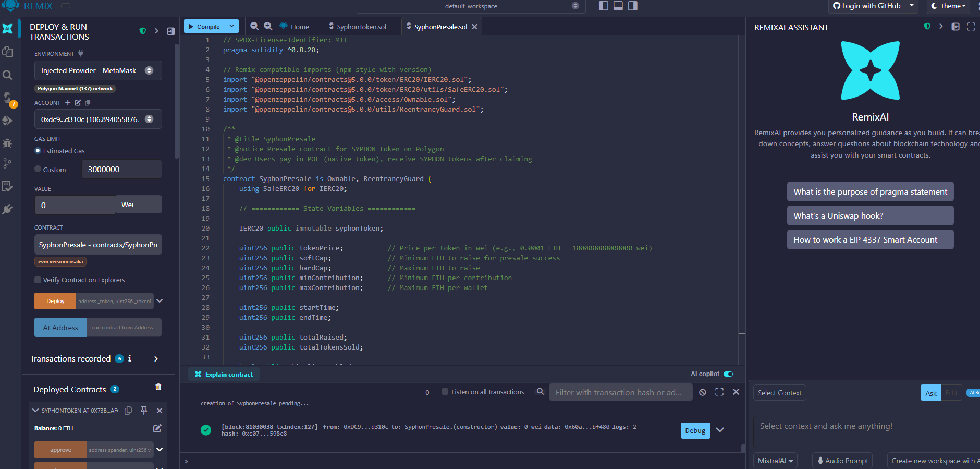Close the SyphonPresale.sol tab
This screenshot has width=980, height=469.
click(x=474, y=27)
